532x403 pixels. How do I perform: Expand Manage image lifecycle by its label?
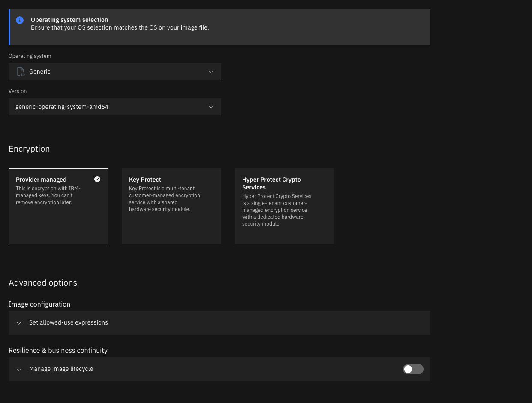point(61,369)
